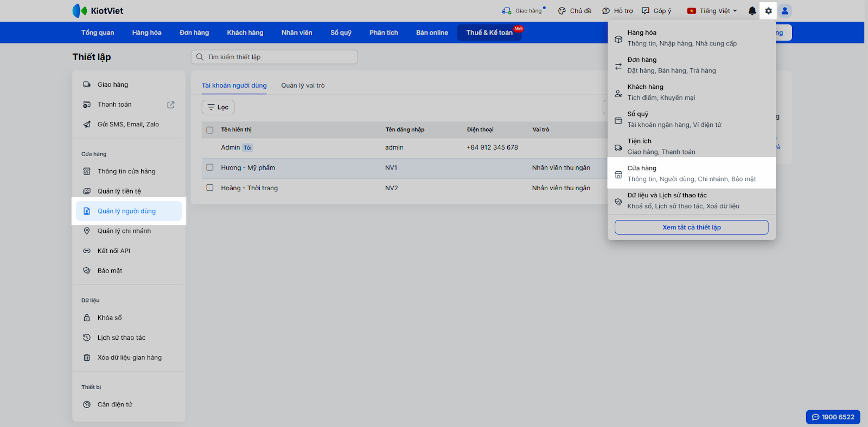Choose Tiện ích in settings menu
This screenshot has height=427, width=868.
pos(692,146)
